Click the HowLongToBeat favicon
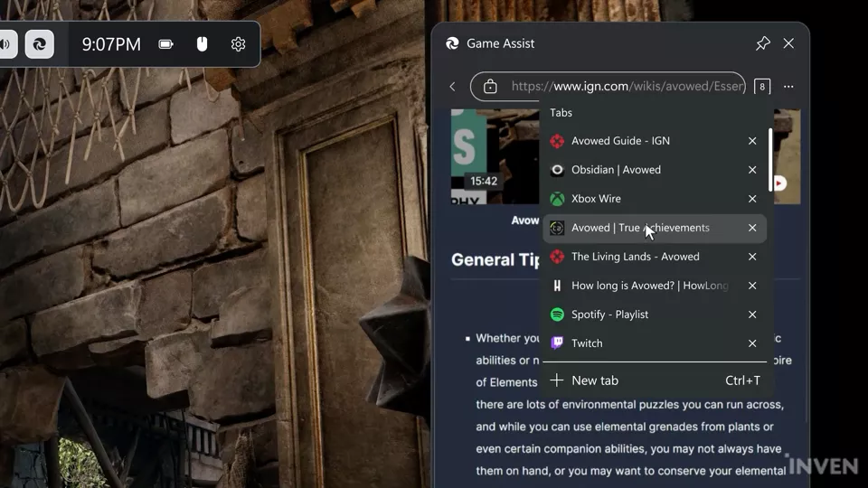Image resolution: width=868 pixels, height=488 pixels. (x=557, y=286)
